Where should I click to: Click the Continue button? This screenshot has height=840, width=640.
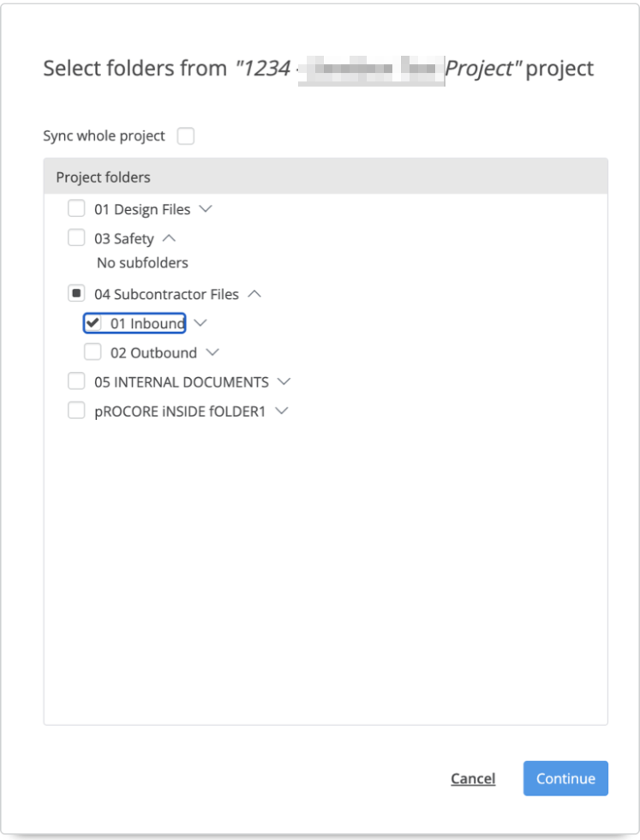(565, 778)
